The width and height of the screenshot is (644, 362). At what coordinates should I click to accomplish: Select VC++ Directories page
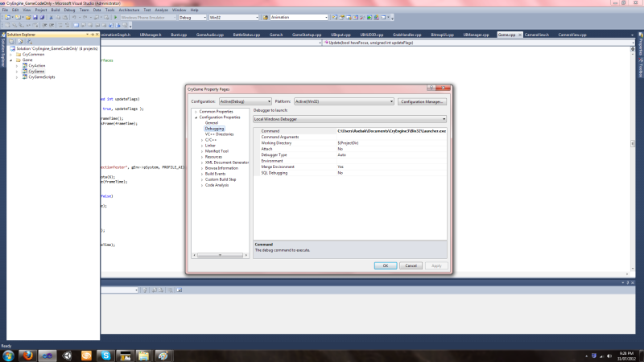219,134
